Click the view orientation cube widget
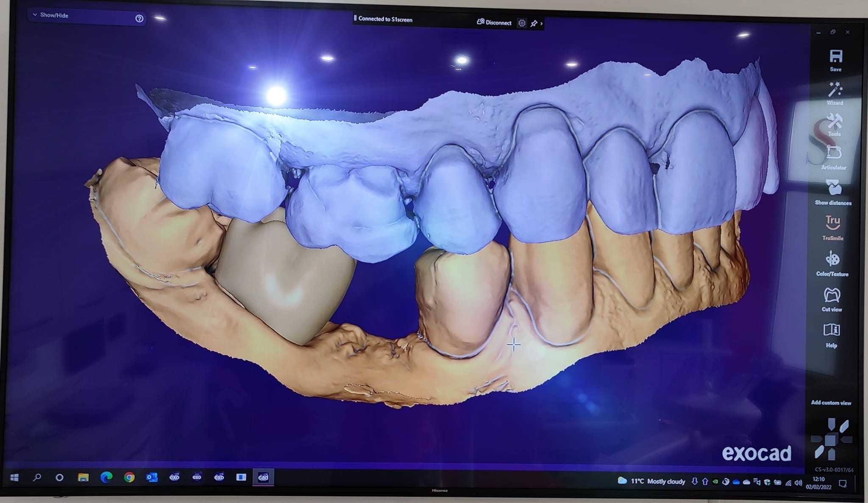The image size is (868, 503). click(831, 439)
